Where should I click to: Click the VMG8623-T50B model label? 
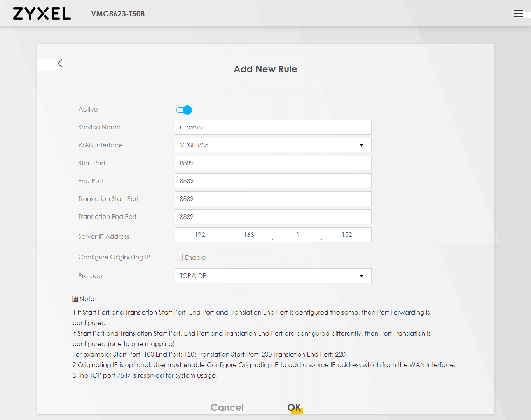(x=117, y=13)
